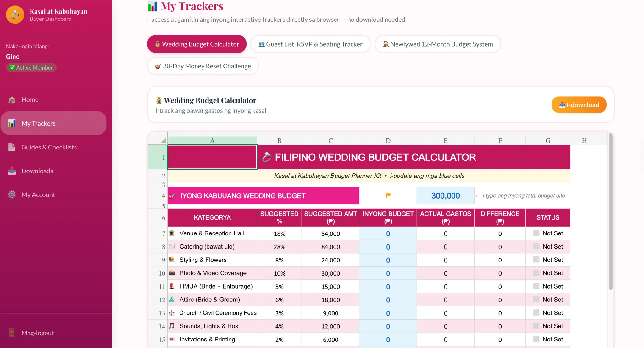Screen dimensions: 644x348
Task: Toggle status checkbox for Venue & Reception Hall
Action: coord(536,233)
